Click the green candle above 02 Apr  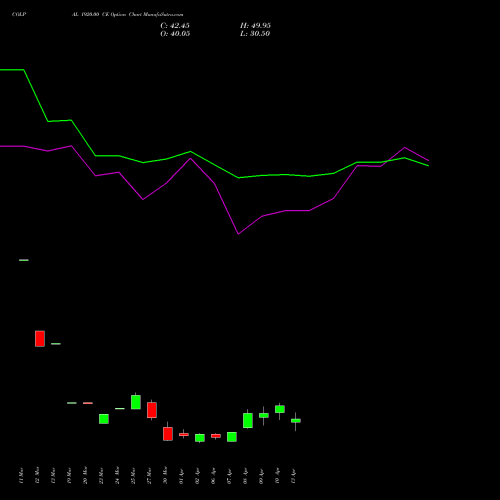coord(200,438)
